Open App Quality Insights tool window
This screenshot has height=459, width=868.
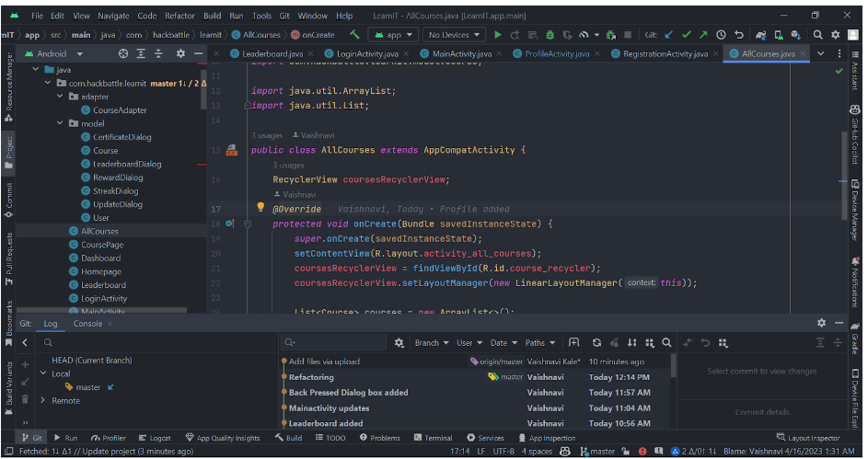pos(223,438)
